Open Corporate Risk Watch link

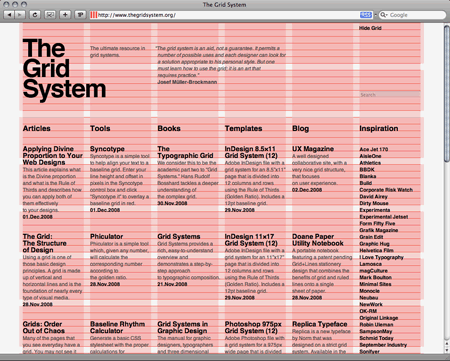click(386, 190)
